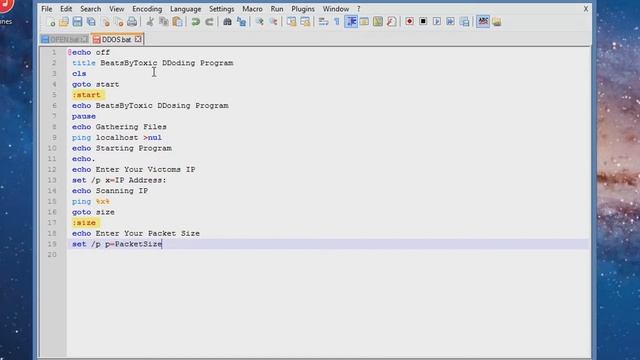The height and width of the screenshot is (360, 640).
Task: Click the Zoom Out icon
Action: 273,22
